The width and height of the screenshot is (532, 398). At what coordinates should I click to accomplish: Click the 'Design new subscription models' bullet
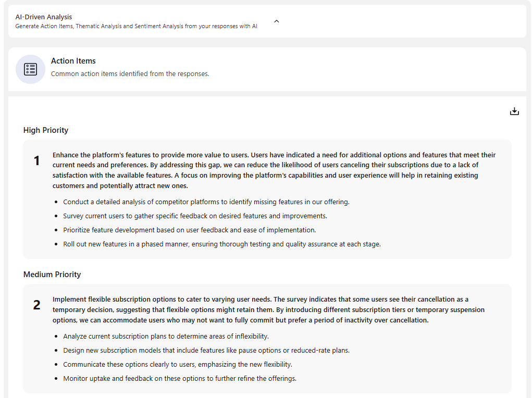pyautogui.click(x=206, y=350)
